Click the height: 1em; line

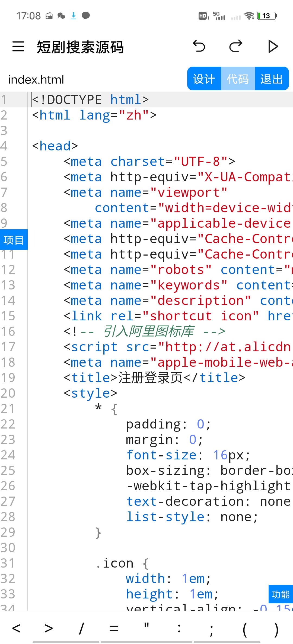pyautogui.click(x=173, y=594)
